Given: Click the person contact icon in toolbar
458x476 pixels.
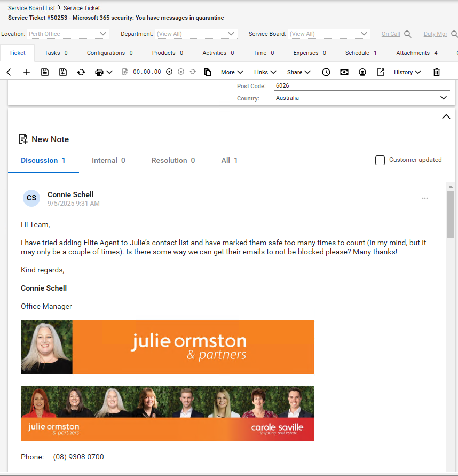Looking at the screenshot, I should [x=362, y=72].
